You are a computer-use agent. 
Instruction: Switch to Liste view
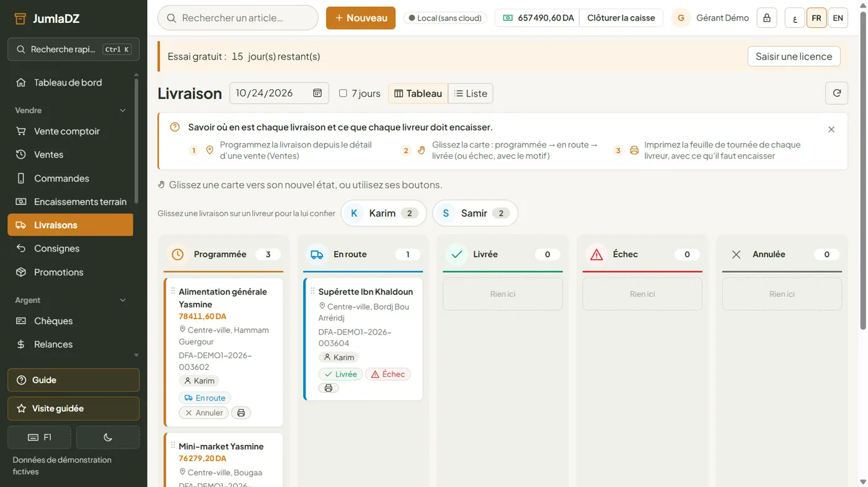471,94
